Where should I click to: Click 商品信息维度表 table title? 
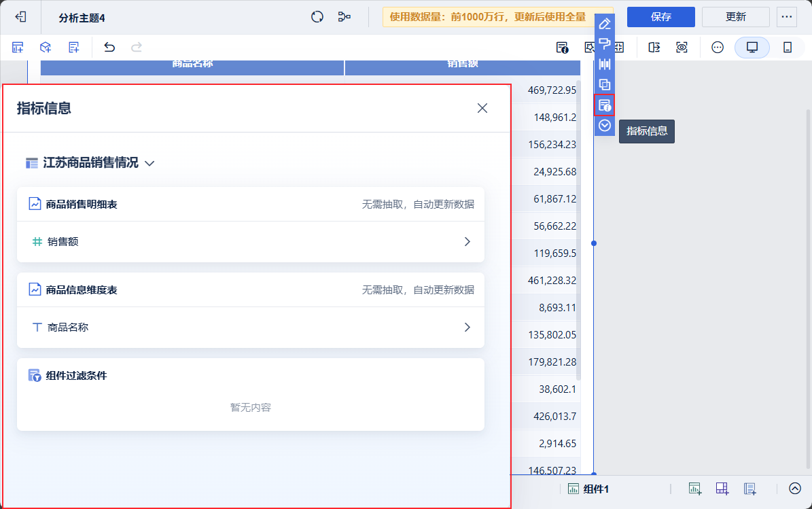82,290
